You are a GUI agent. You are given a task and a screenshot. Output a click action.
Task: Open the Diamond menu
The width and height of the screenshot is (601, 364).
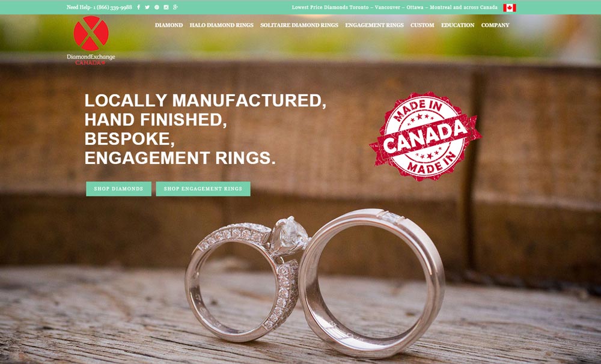coord(169,25)
